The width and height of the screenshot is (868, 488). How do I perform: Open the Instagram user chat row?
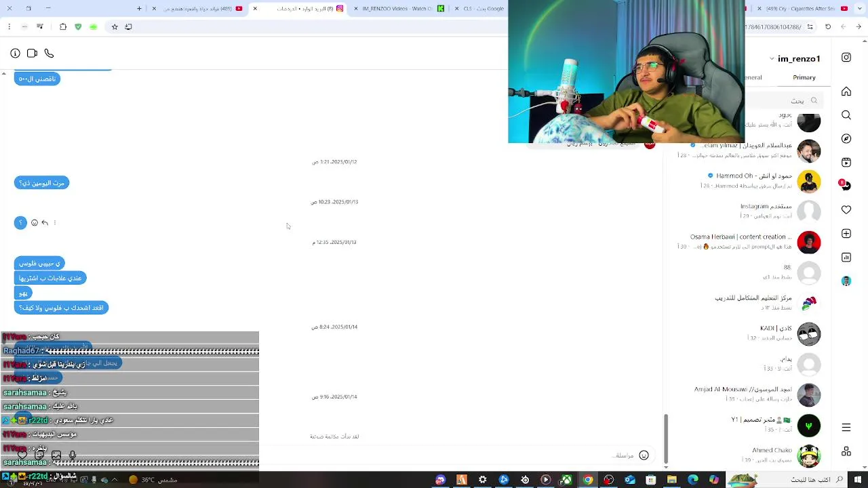click(749, 211)
